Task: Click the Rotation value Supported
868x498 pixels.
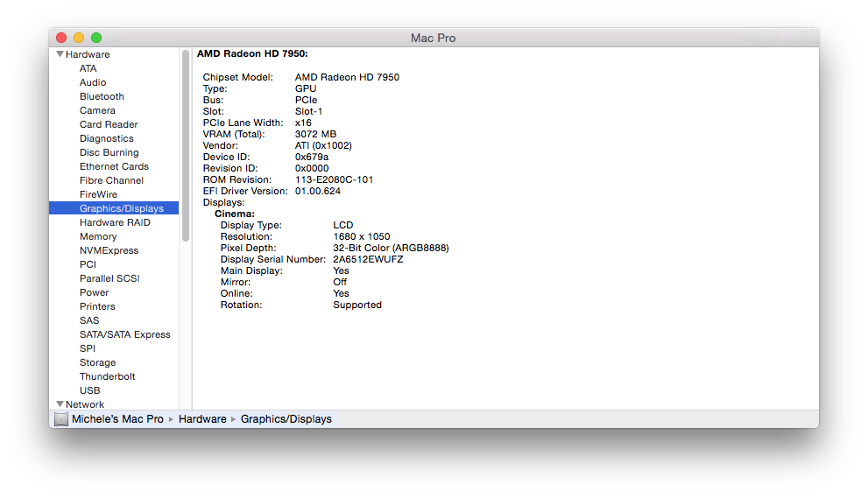Action: point(357,305)
